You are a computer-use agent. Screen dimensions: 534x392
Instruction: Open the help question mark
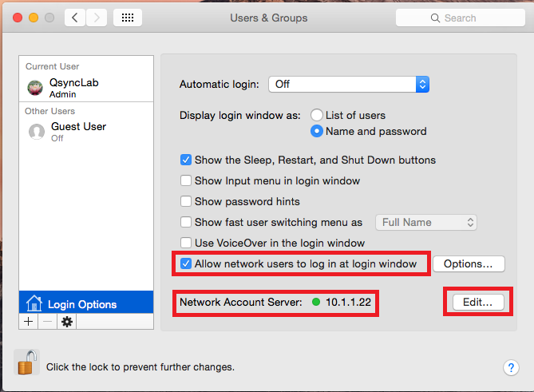click(511, 368)
